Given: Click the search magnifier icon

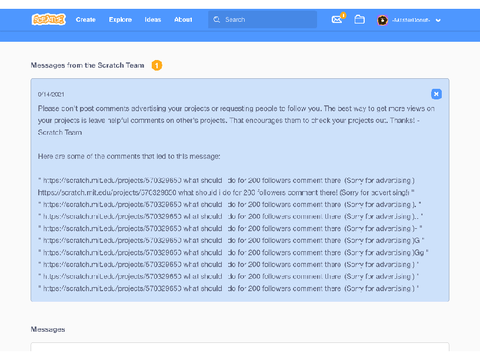Looking at the screenshot, I should point(217,20).
